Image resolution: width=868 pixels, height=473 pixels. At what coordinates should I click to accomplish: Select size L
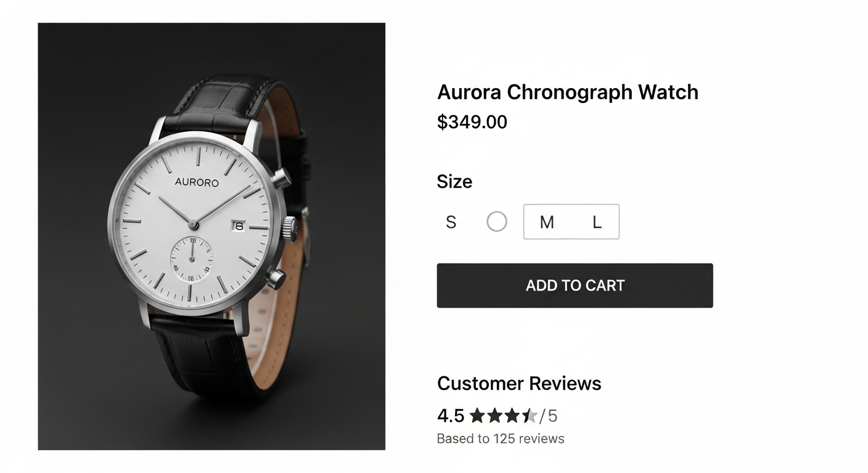click(x=597, y=222)
